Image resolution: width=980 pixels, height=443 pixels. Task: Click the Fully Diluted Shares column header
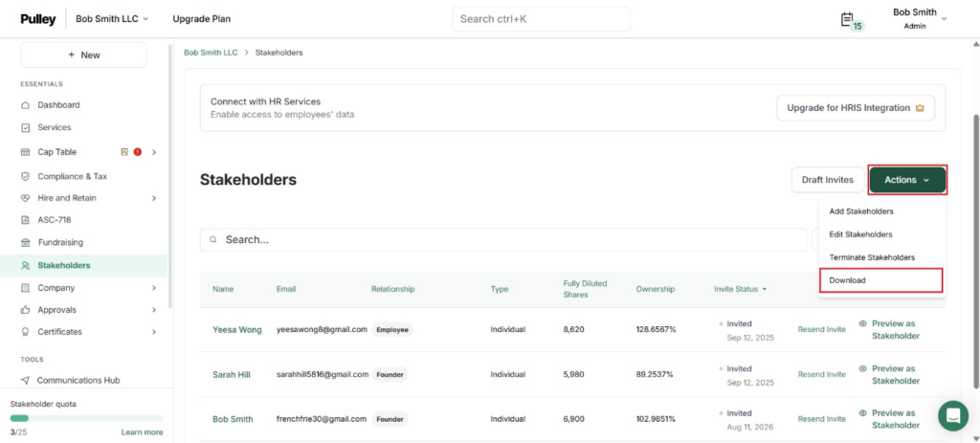point(585,289)
